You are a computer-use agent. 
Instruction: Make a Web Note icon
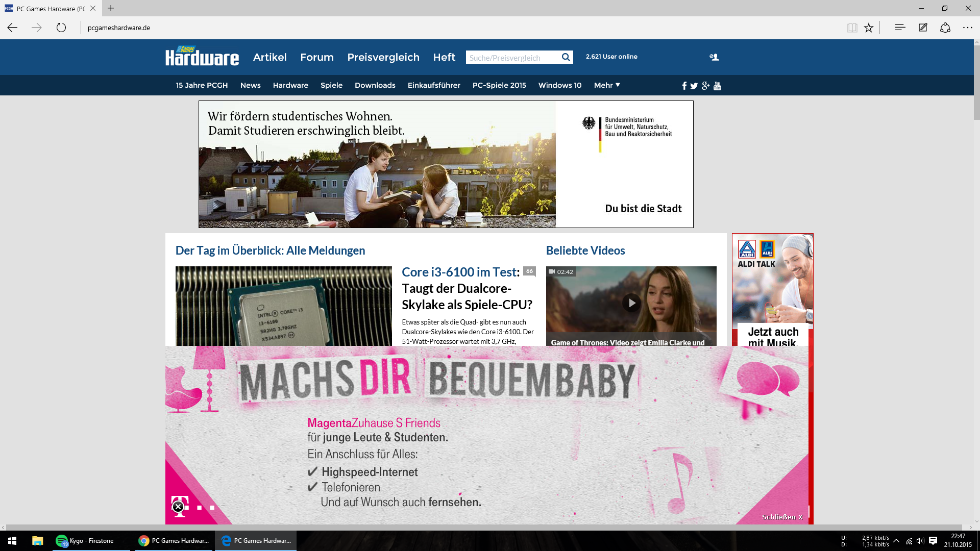click(x=923, y=28)
